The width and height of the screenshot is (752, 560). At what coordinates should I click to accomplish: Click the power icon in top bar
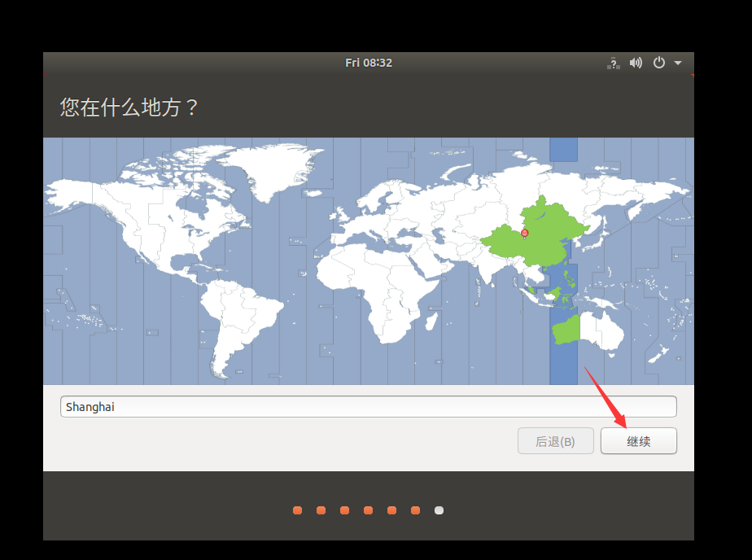(x=659, y=63)
